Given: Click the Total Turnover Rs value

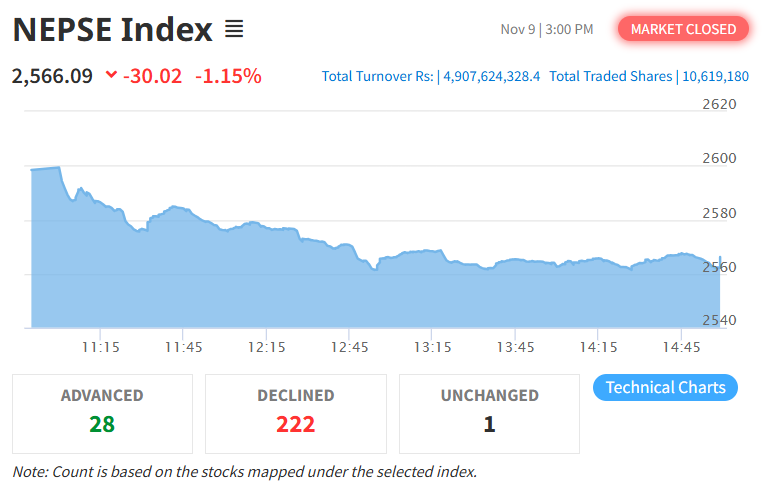Looking at the screenshot, I should pos(491,77).
